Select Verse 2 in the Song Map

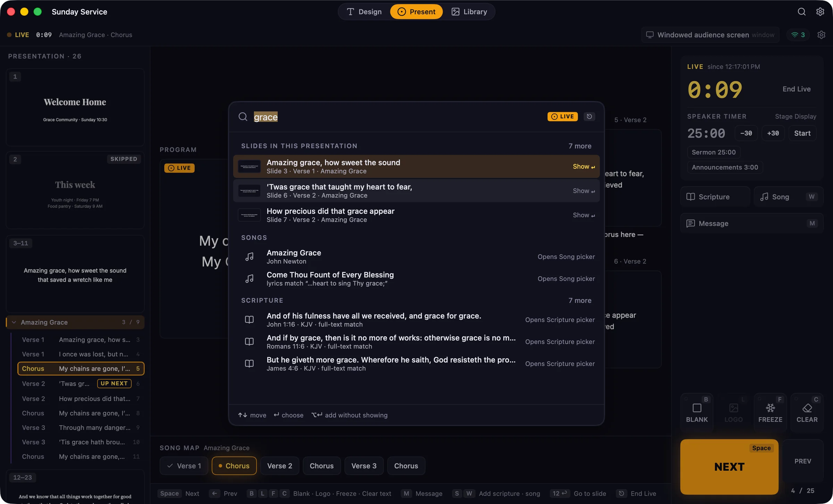pyautogui.click(x=280, y=466)
